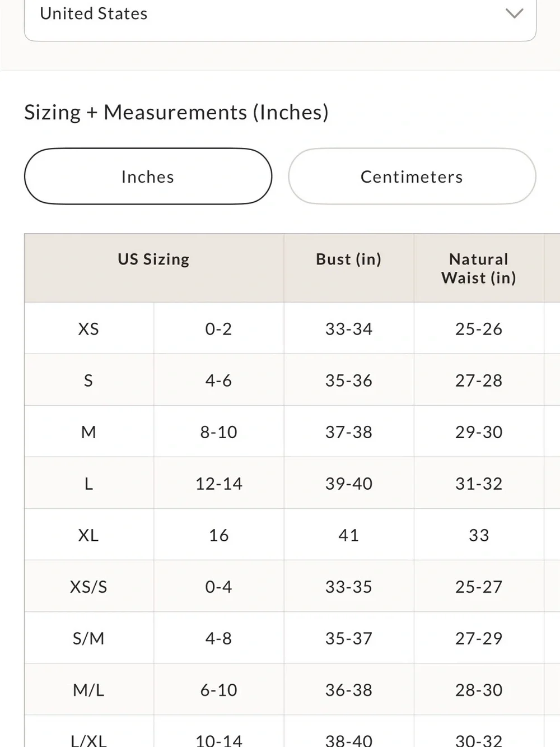This screenshot has height=747, width=560.
Task: Click the 12-14 US size cell
Action: coord(219,483)
